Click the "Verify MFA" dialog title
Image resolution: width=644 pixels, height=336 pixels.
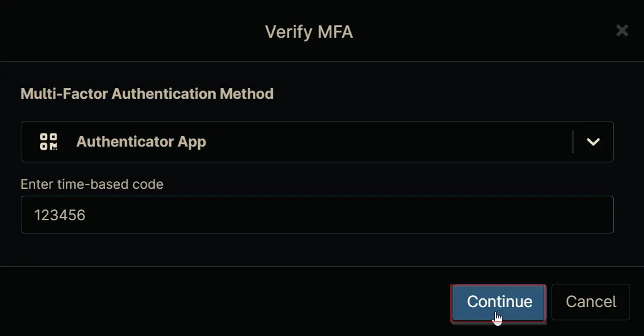(x=309, y=32)
